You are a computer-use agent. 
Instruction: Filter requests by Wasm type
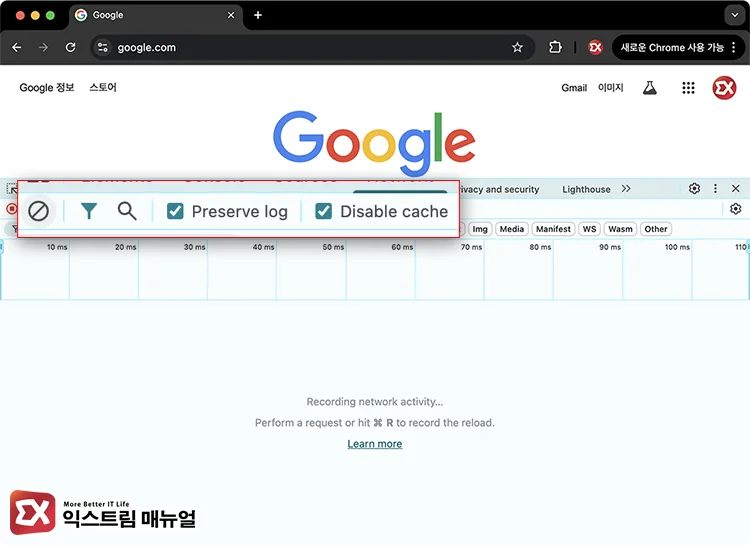[620, 229]
